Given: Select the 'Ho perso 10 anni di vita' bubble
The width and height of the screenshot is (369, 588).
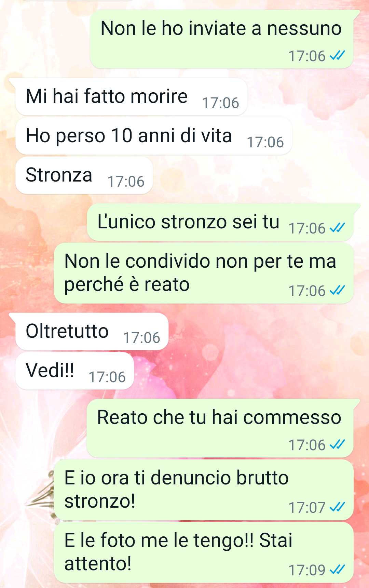Looking at the screenshot, I should (154, 136).
